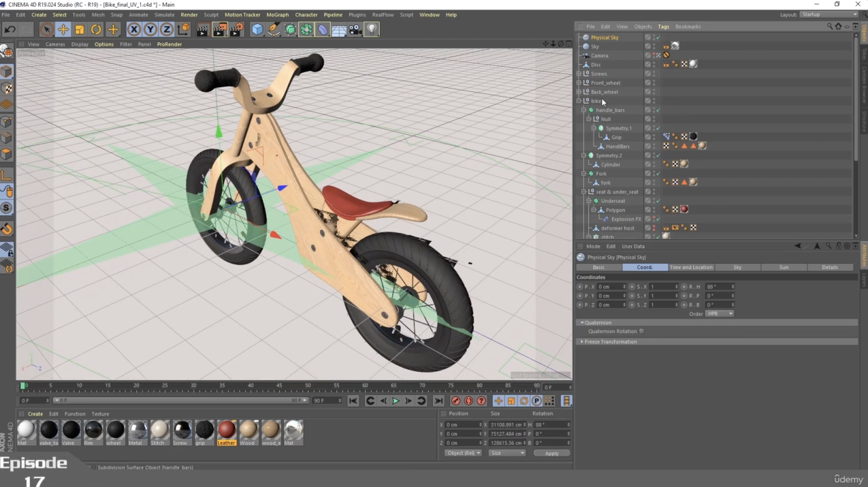Open the MoGraph menu
Screen dimensions: 868x487
277,14
